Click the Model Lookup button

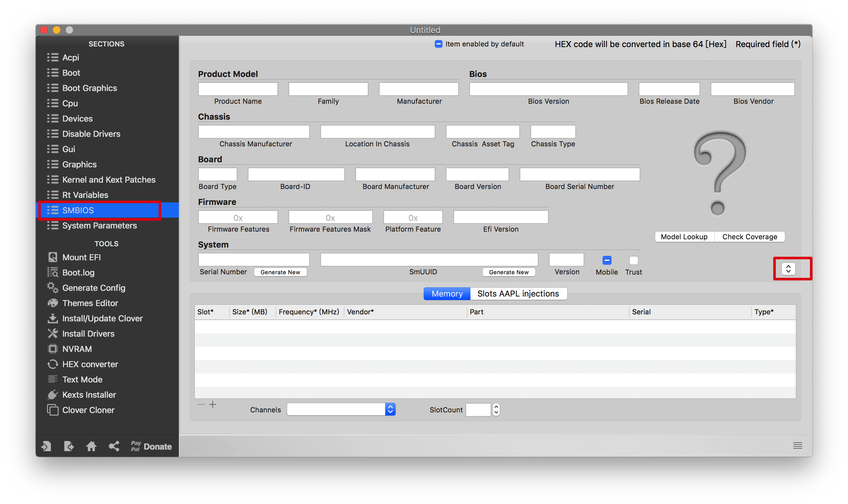[x=684, y=237]
